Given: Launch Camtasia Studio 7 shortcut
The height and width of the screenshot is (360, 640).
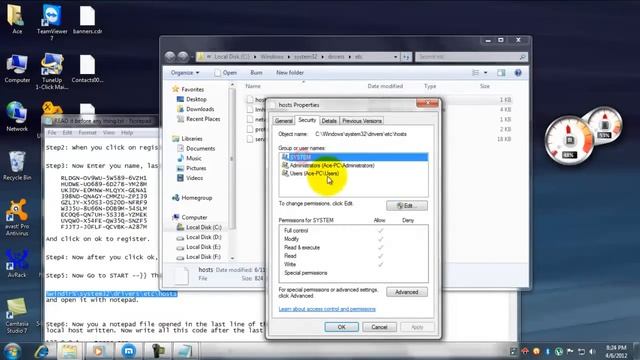Looking at the screenshot, I should 17,316.
